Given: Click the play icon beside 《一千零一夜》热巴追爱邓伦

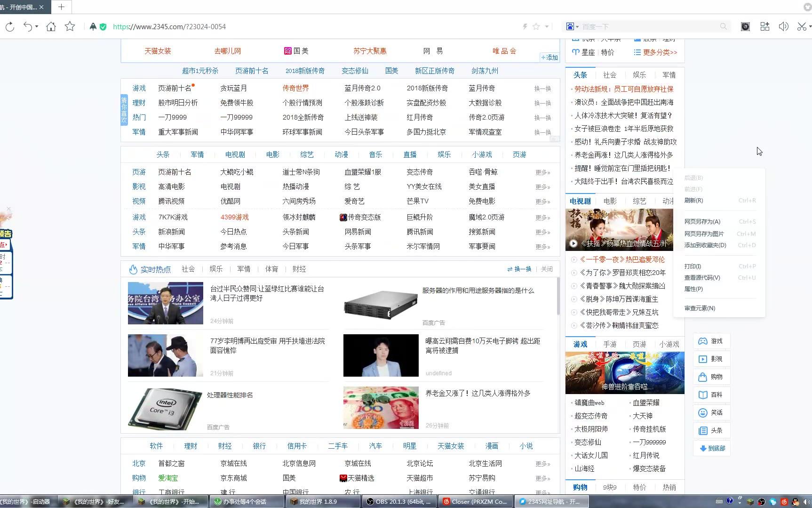Looking at the screenshot, I should click(574, 259).
